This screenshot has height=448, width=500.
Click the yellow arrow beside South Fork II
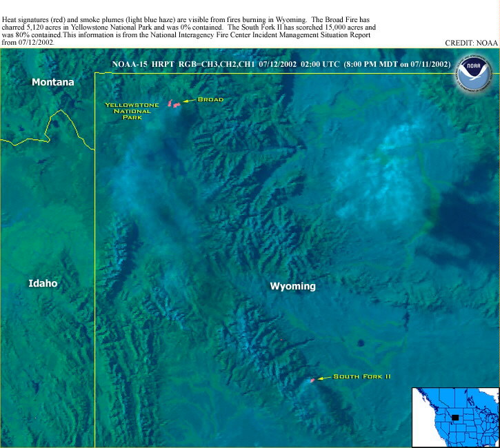click(324, 378)
